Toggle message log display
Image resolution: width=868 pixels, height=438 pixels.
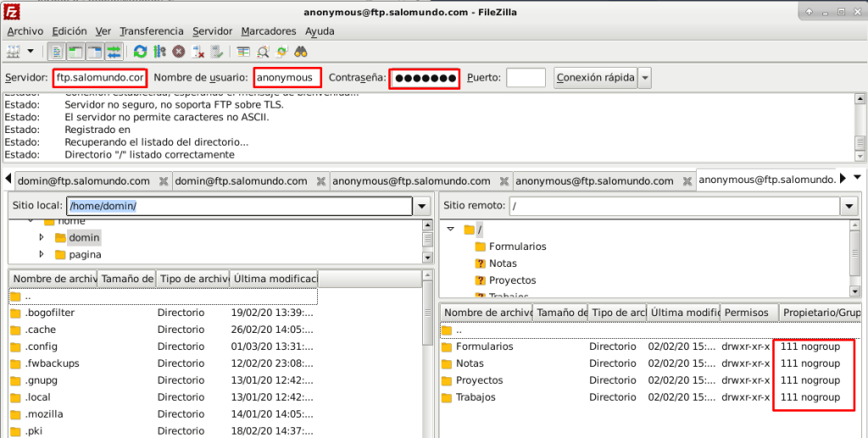(57, 52)
